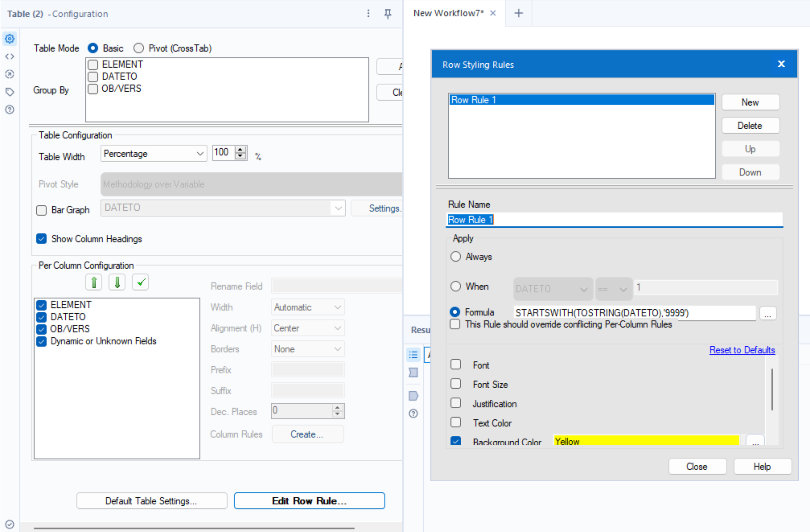Switch to the New Workflow7 tab
This screenshot has width=810, height=532.
(448, 13)
